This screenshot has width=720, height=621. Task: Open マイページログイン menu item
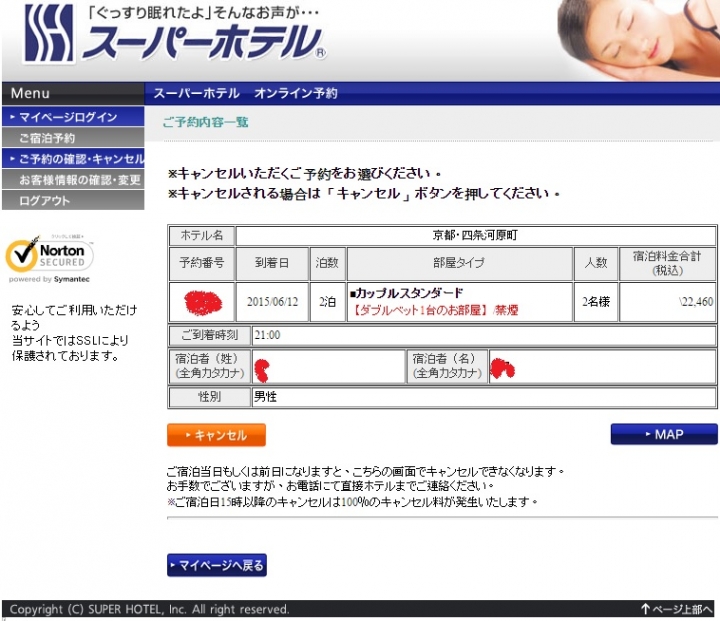(73, 117)
